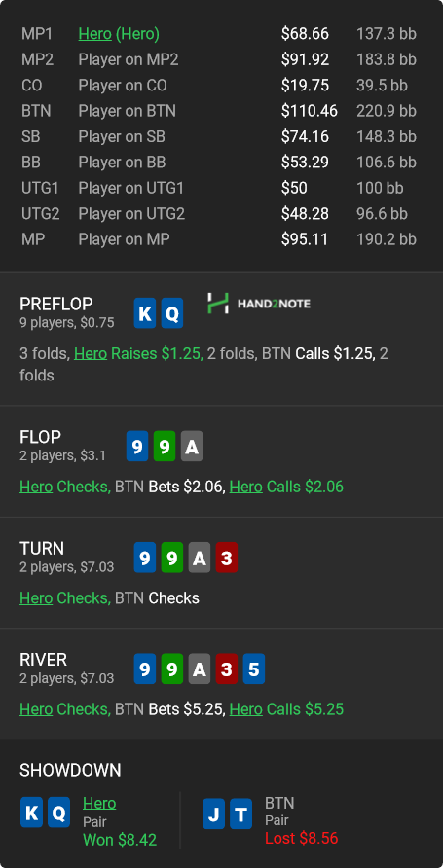Screen dimensions: 443x868
Task: Click the Hero name link at showdown
Action: point(99,803)
